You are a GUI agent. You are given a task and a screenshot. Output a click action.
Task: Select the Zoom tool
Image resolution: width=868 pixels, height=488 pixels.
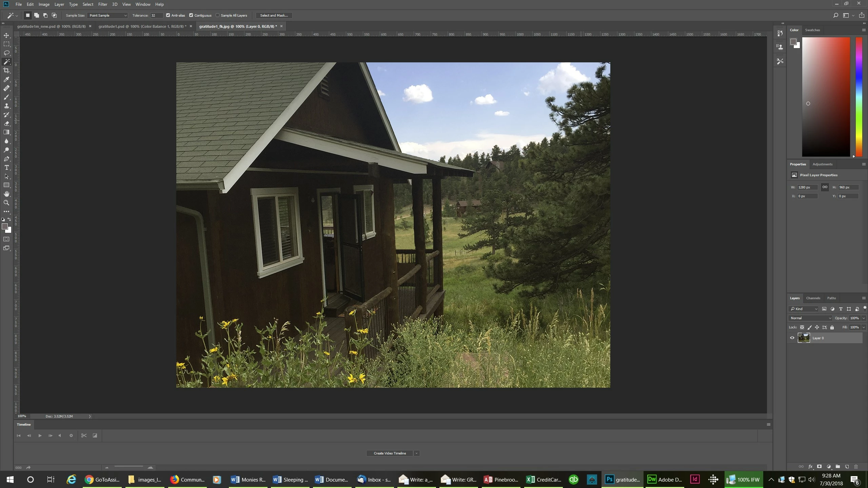point(6,203)
